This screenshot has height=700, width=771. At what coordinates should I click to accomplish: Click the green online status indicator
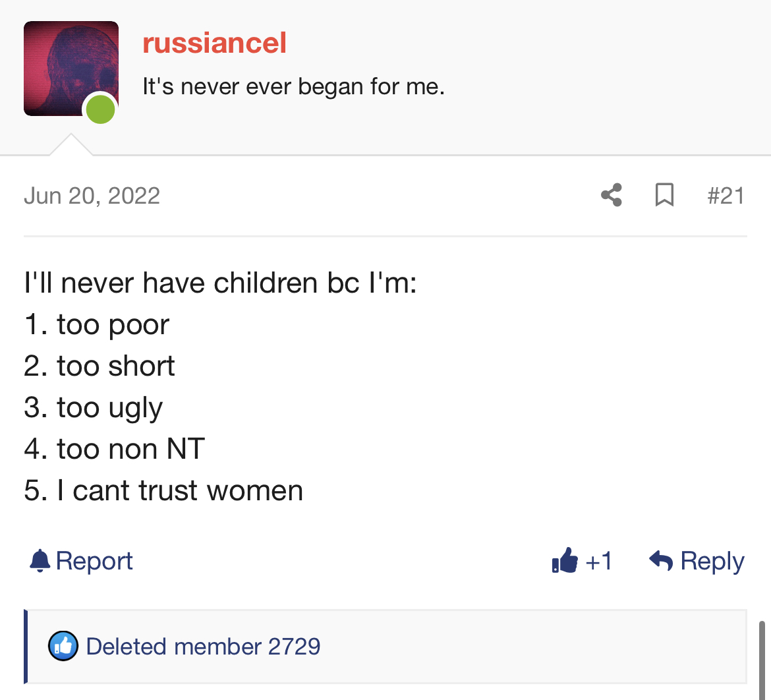click(100, 109)
